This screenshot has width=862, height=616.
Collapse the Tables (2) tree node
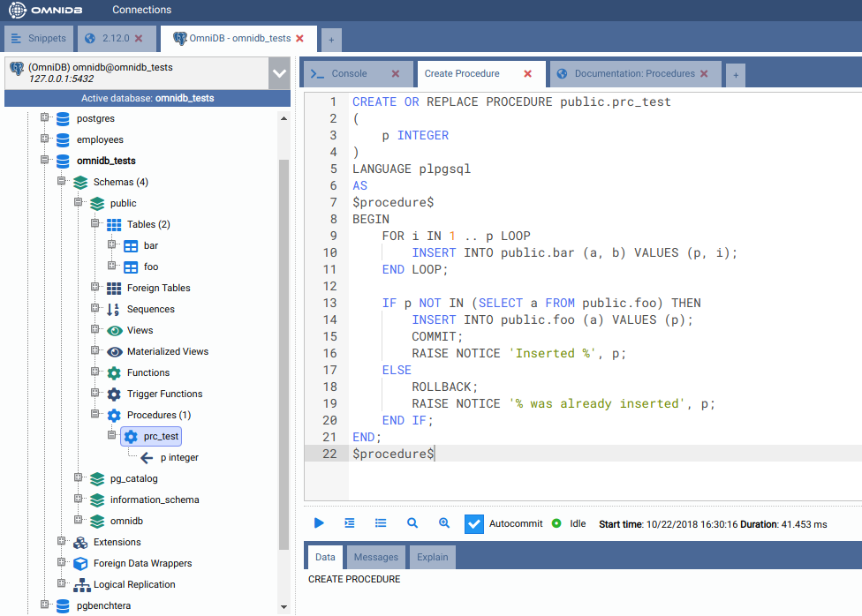[x=95, y=224]
